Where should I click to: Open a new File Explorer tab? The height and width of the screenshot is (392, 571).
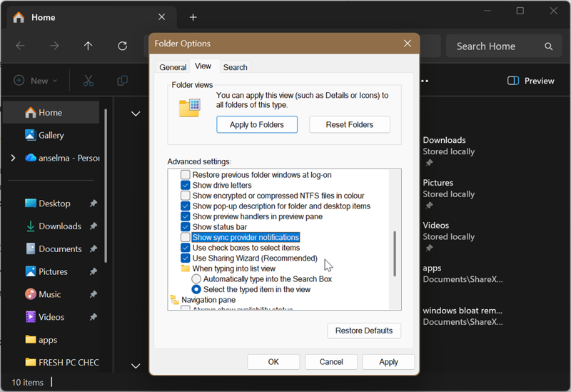tap(193, 17)
